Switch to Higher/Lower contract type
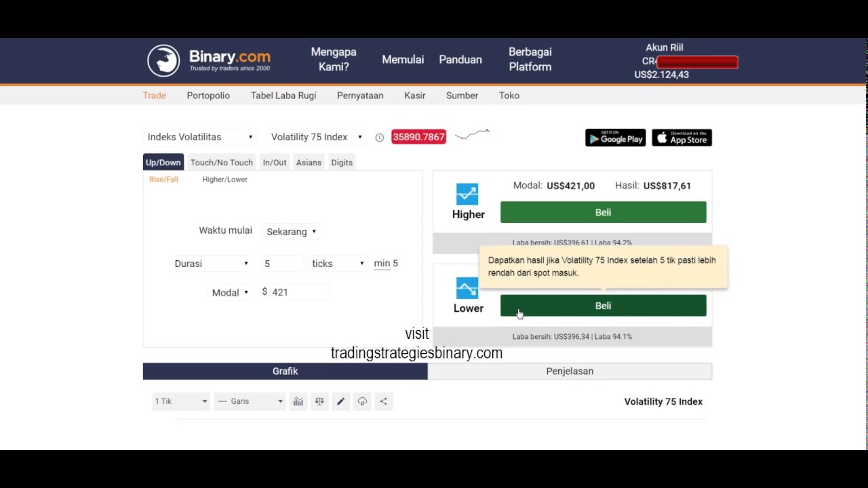 tap(224, 180)
